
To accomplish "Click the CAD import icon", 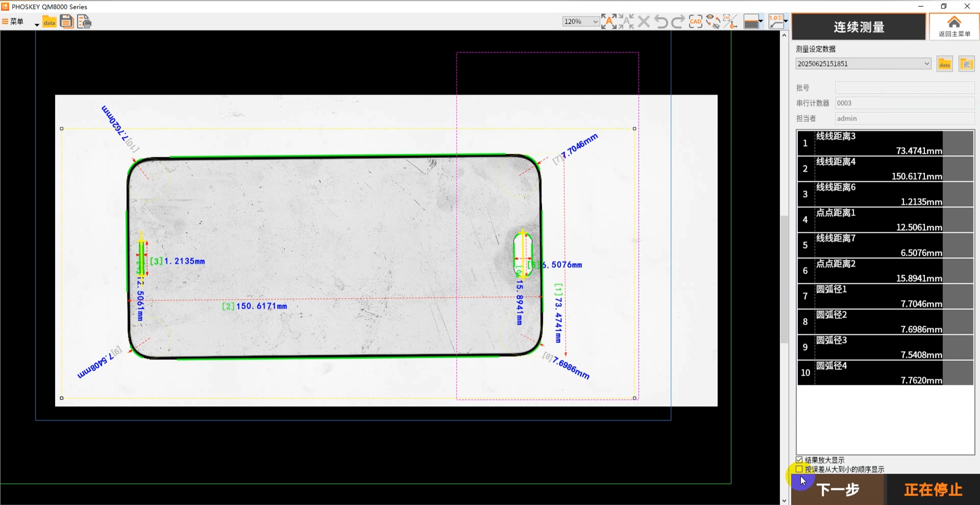I will [695, 21].
